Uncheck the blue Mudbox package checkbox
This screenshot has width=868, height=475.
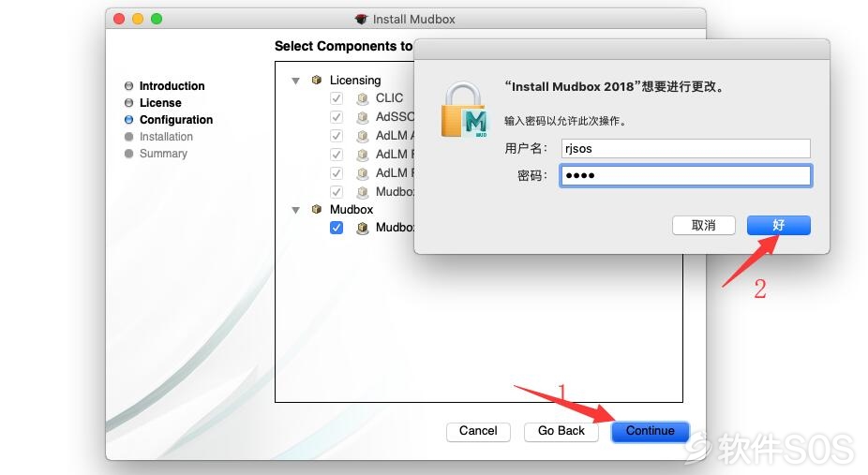[x=336, y=228]
